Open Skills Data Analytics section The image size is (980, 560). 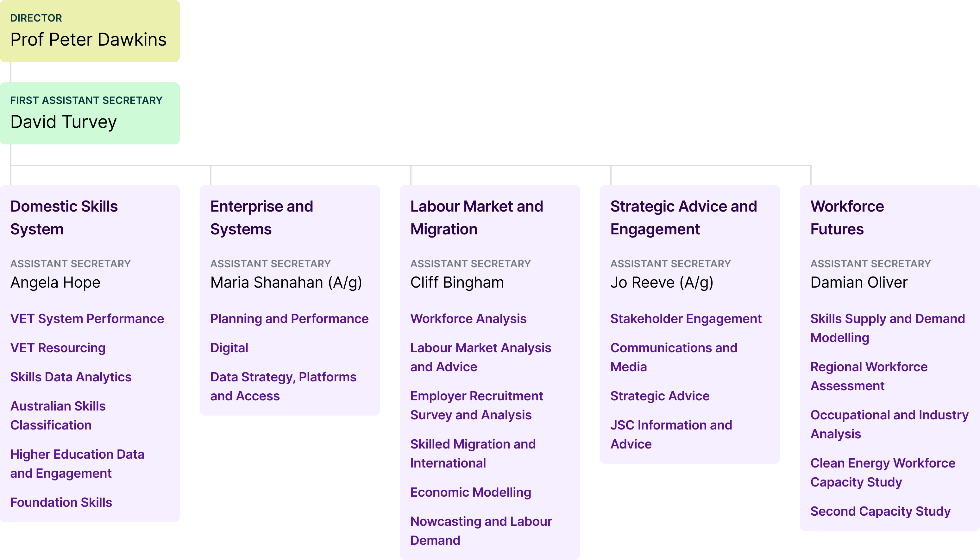point(71,377)
